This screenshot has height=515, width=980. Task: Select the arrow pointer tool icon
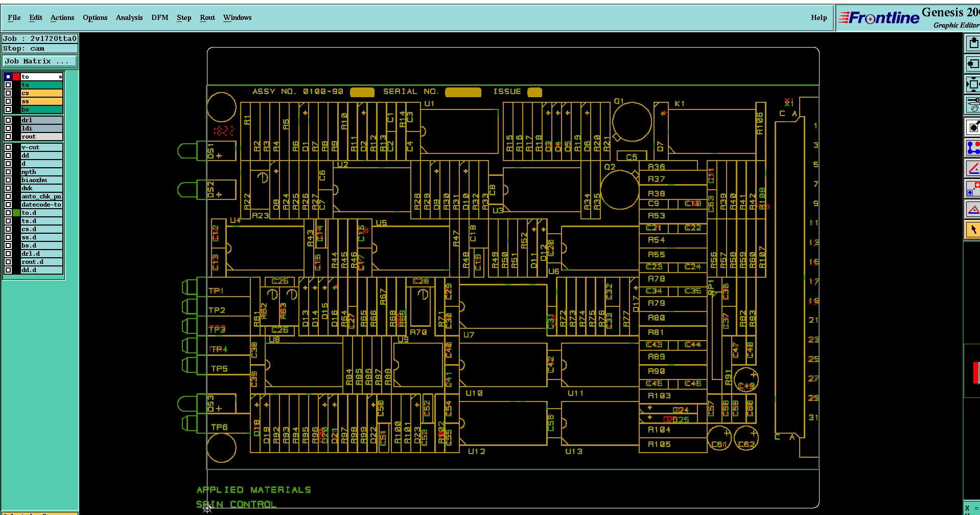(x=973, y=230)
